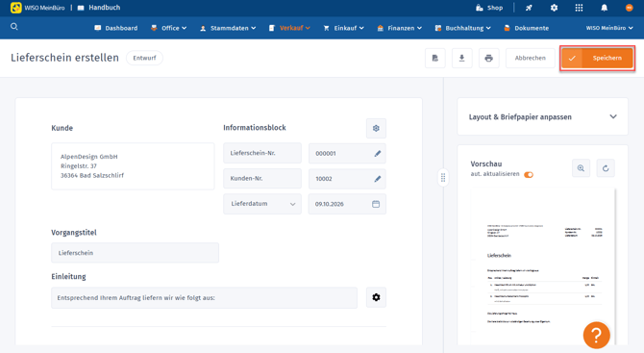Click the Speichern button
Image resolution: width=644 pixels, height=353 pixels.
[597, 58]
